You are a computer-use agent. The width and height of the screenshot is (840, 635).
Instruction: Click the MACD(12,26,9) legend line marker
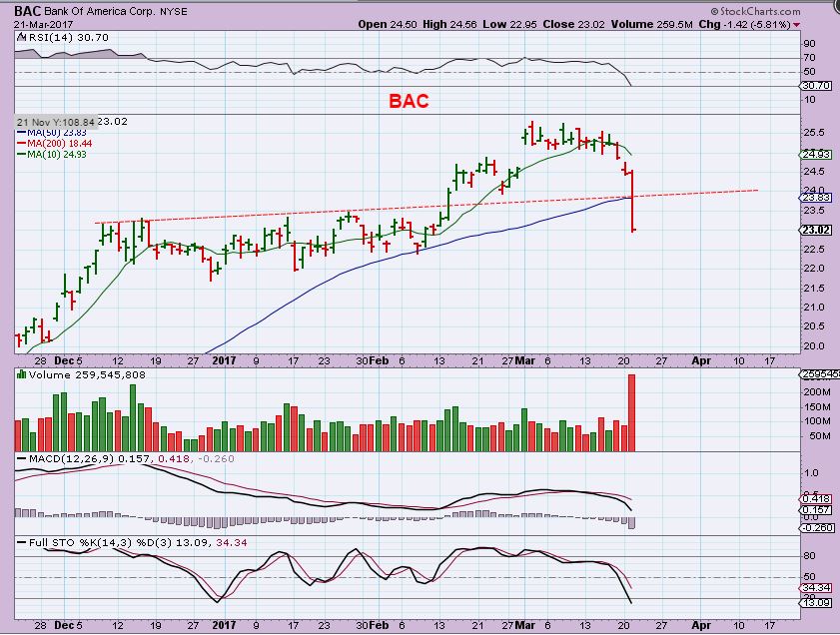point(21,459)
